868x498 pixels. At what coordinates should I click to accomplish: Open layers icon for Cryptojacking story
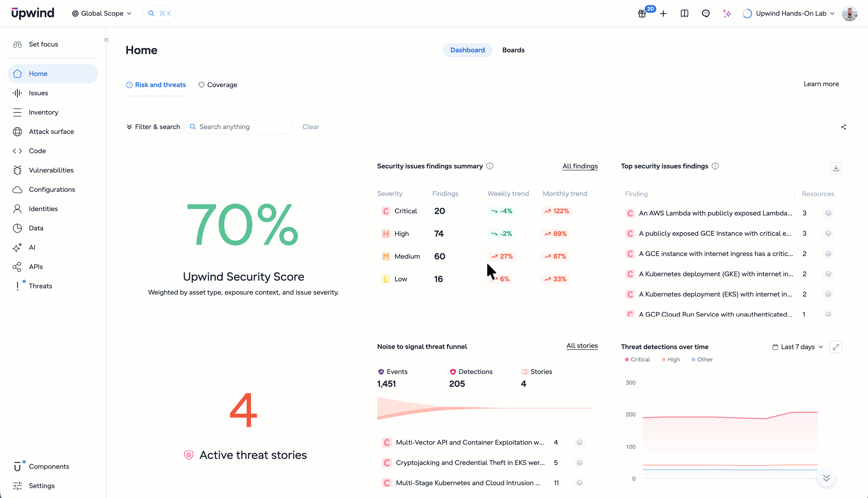point(580,463)
